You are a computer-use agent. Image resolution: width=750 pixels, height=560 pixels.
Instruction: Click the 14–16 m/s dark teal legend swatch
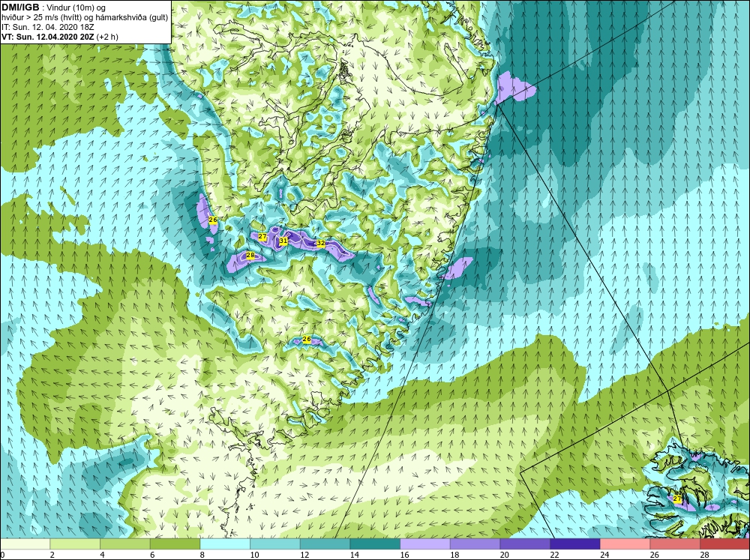point(375,544)
